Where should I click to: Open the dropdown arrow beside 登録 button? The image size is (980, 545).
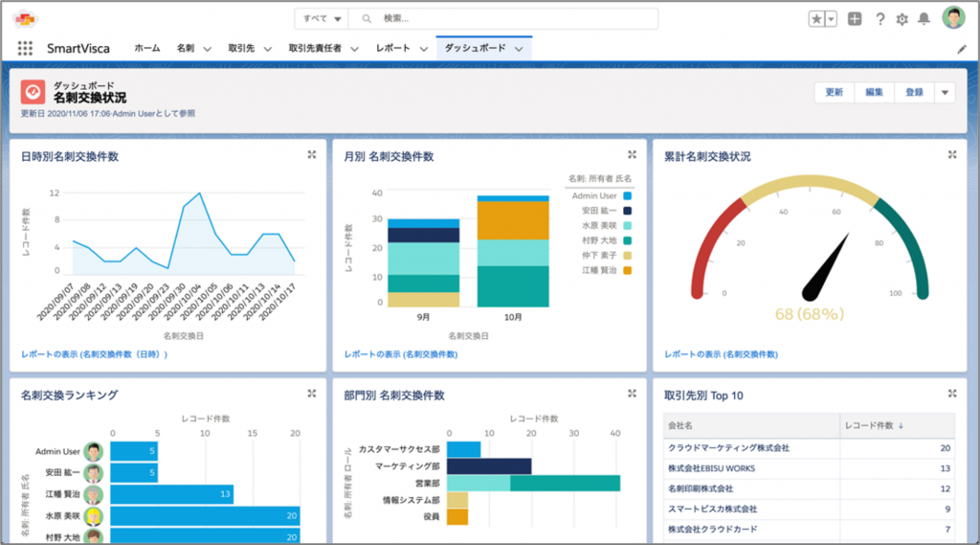(945, 92)
